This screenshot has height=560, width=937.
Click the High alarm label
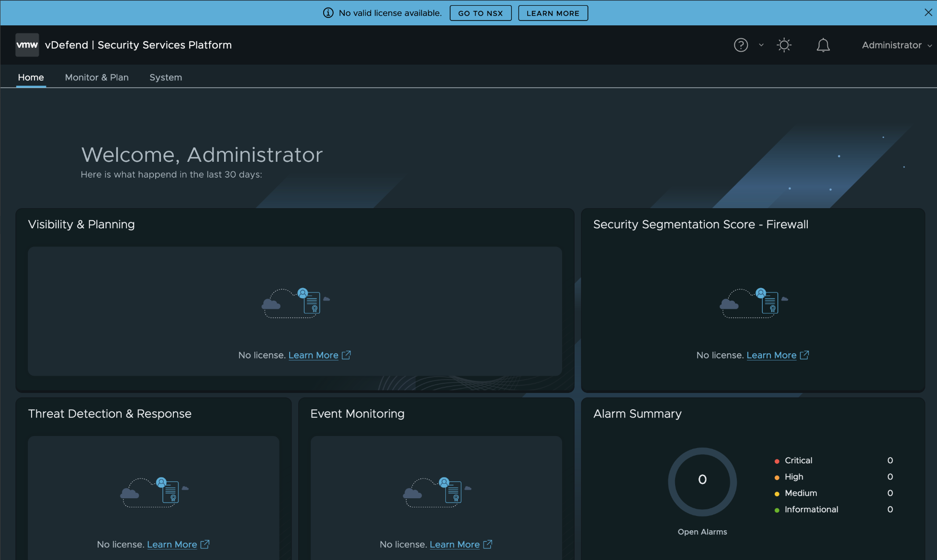[794, 477]
